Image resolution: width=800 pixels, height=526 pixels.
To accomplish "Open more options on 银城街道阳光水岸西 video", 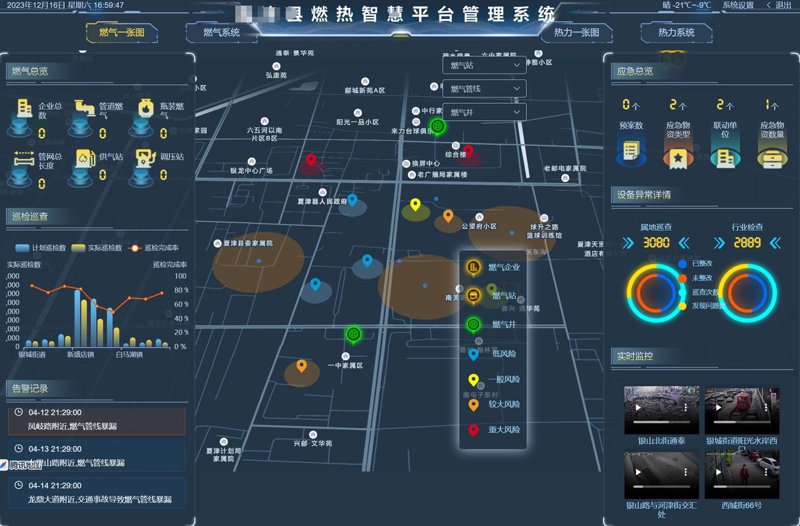I will pyautogui.click(x=766, y=407).
